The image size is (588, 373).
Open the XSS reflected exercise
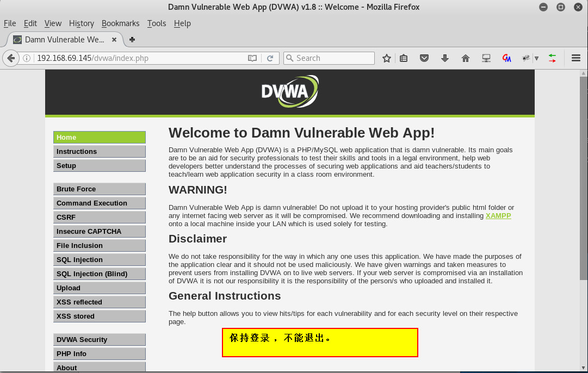tap(100, 302)
